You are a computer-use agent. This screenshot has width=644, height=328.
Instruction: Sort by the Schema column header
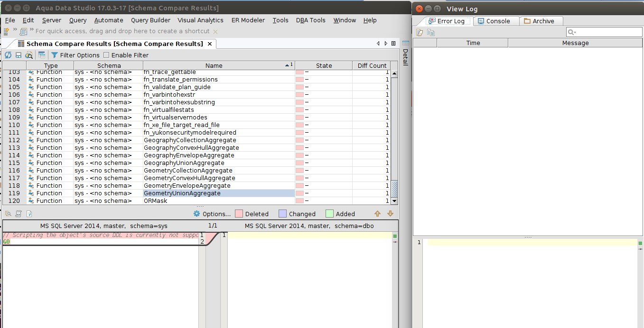pyautogui.click(x=109, y=66)
